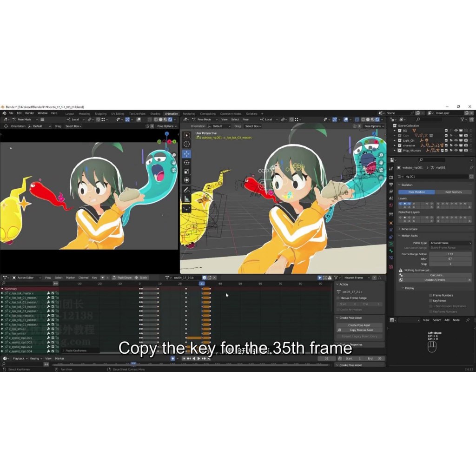
Task: Select the Rest Position button
Action: click(453, 192)
